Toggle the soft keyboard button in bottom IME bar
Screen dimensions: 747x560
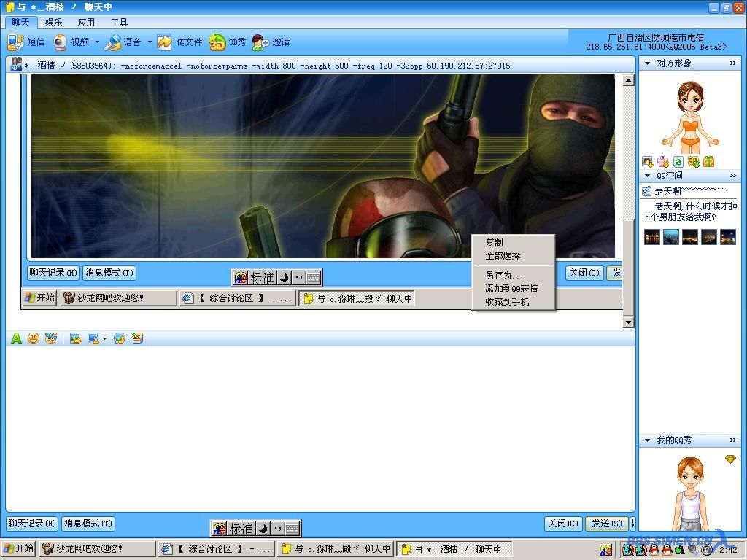(293, 528)
